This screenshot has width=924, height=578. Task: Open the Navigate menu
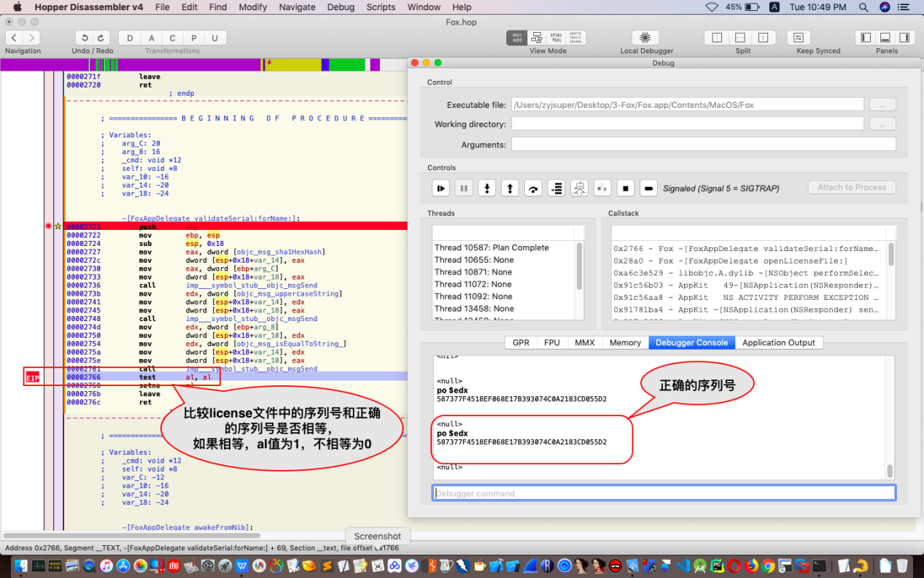pos(297,7)
